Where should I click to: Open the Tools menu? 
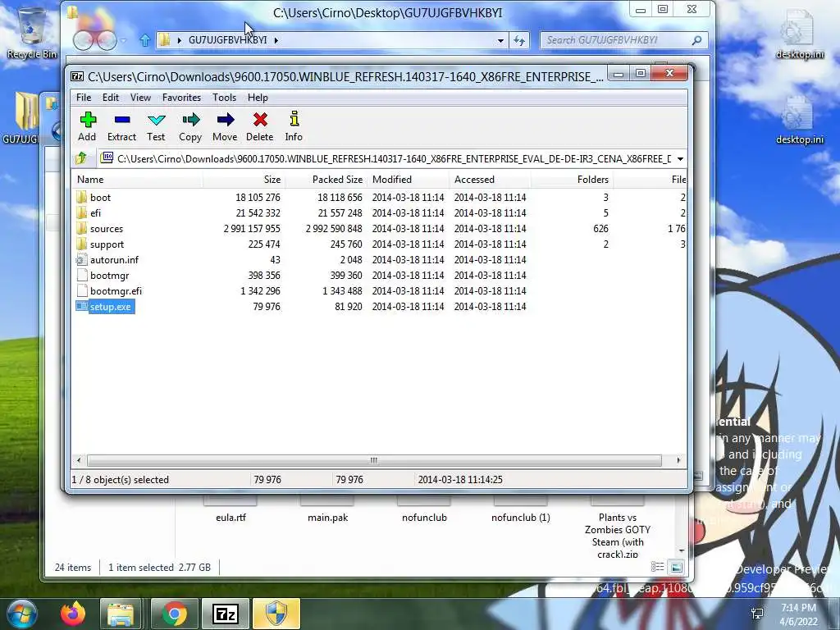click(x=224, y=98)
